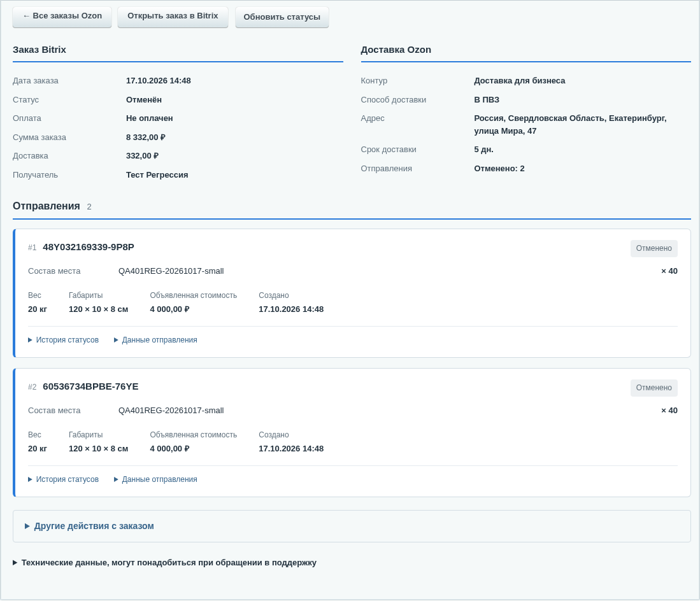Click the Отправления section heading
This screenshot has height=601, width=700.
46,206
